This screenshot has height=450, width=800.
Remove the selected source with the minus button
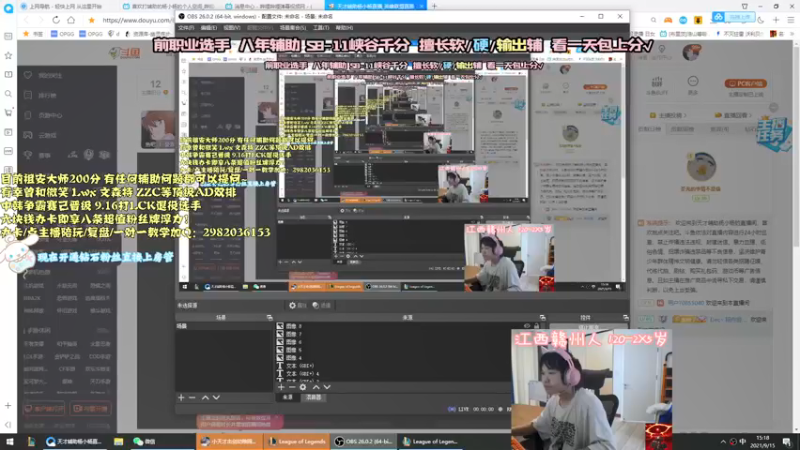click(292, 387)
